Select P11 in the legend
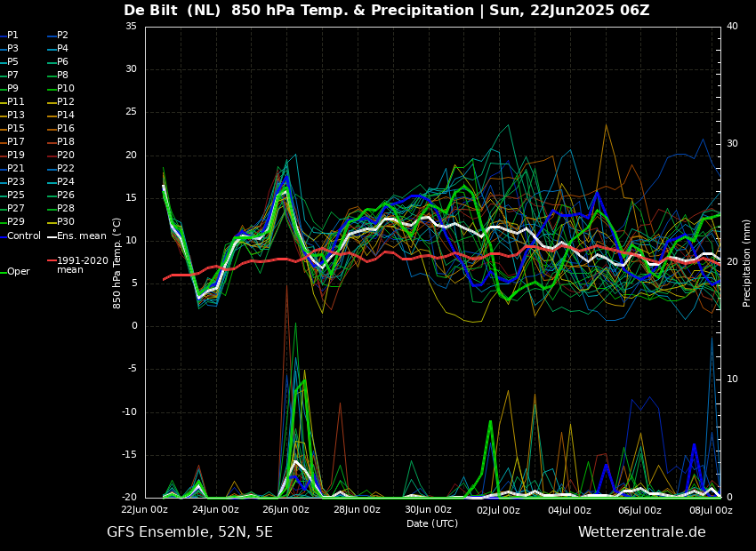The image size is (756, 551). point(12,101)
